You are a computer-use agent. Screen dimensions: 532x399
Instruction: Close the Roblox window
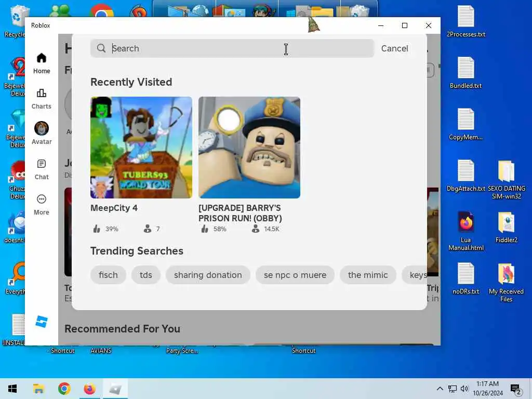[x=429, y=25]
